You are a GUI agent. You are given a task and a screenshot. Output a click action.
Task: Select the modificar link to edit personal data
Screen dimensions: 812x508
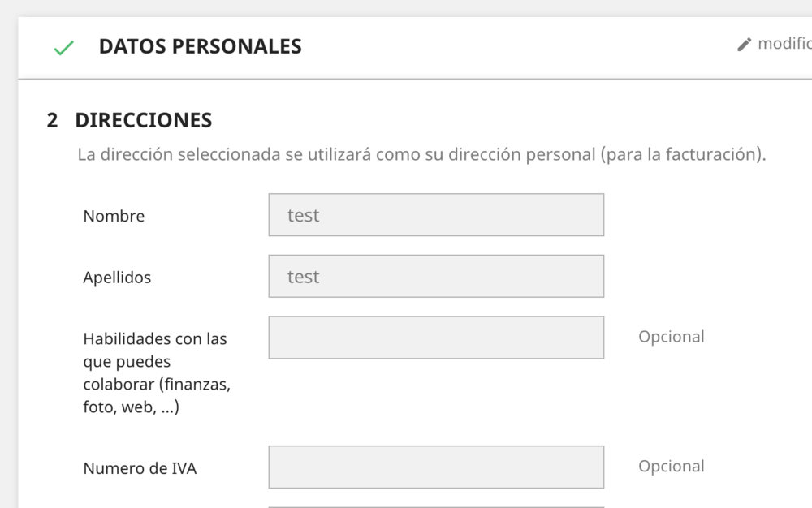click(784, 45)
